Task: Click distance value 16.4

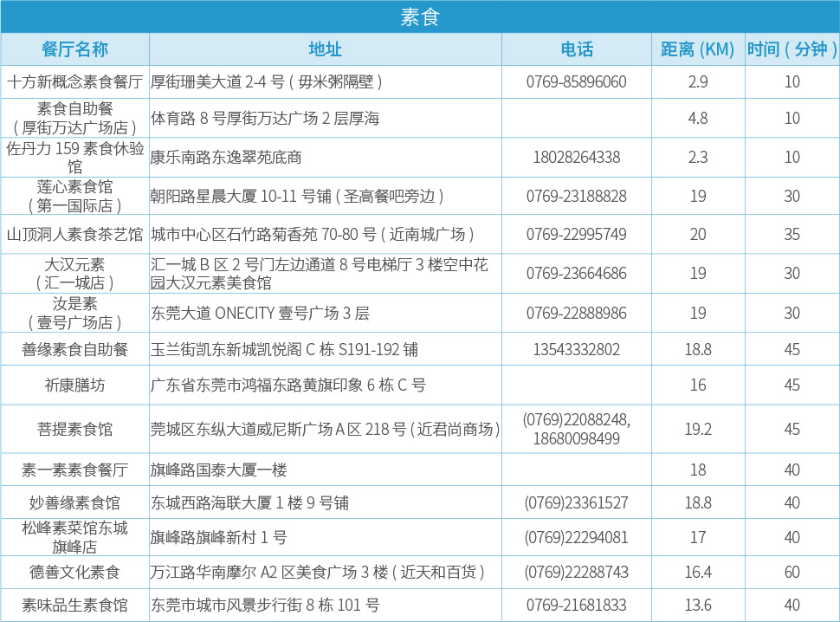Action: click(698, 572)
